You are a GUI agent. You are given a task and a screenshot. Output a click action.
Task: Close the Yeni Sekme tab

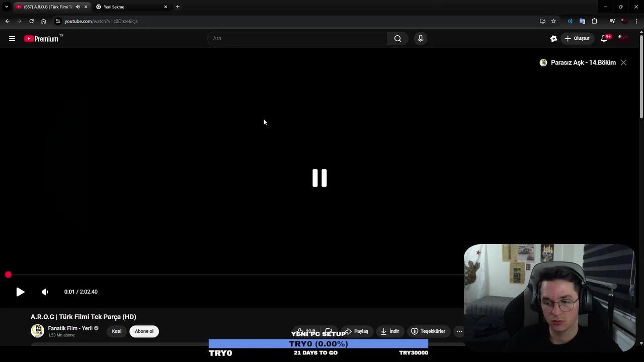pos(166,7)
